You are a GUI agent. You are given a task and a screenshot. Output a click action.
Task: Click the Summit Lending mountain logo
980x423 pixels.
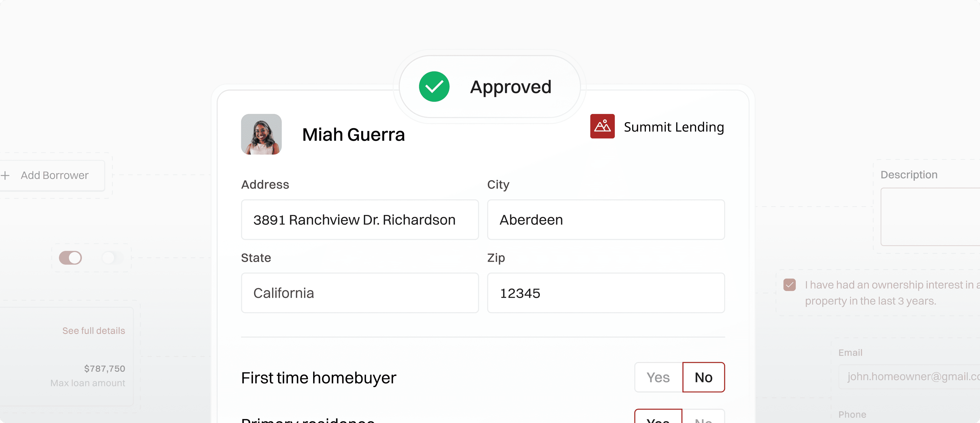click(x=602, y=126)
